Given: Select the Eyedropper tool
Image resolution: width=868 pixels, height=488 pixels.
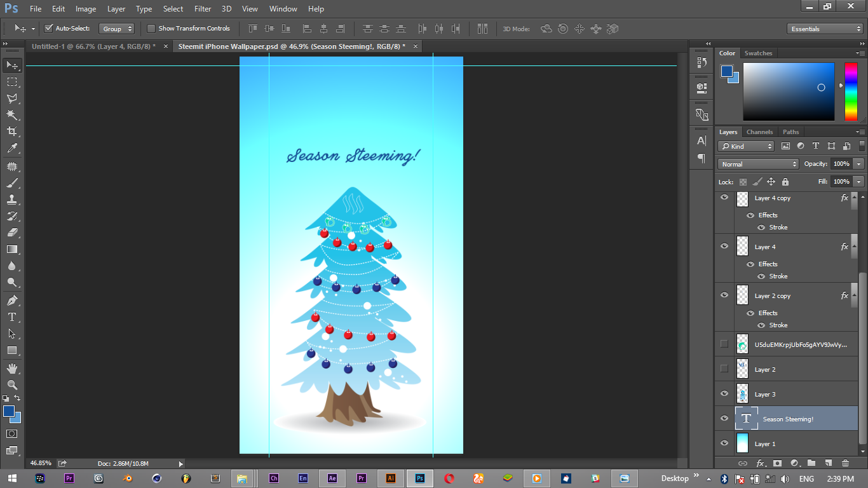Looking at the screenshot, I should (x=12, y=148).
